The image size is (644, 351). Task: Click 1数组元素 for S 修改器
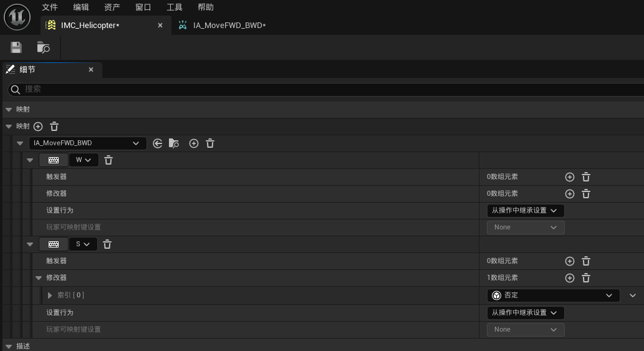(502, 278)
